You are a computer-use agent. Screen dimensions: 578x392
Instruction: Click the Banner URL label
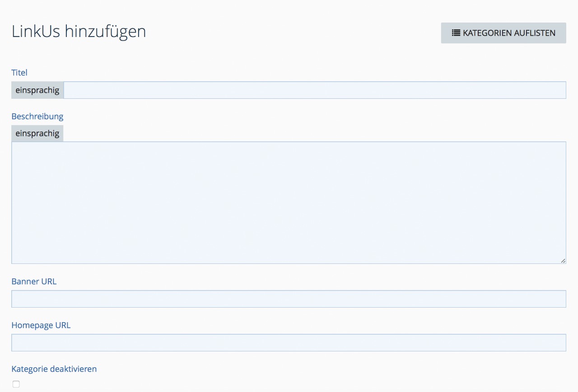[x=34, y=281]
